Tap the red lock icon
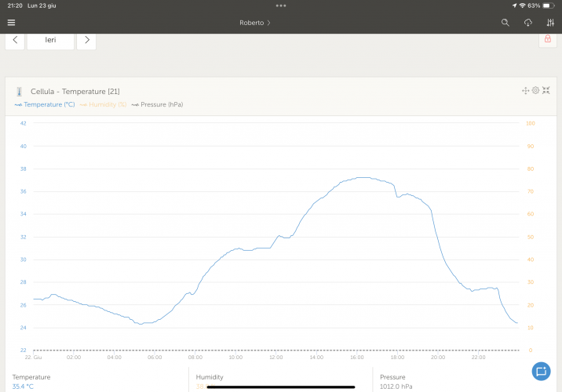The width and height of the screenshot is (562, 392). (546, 39)
